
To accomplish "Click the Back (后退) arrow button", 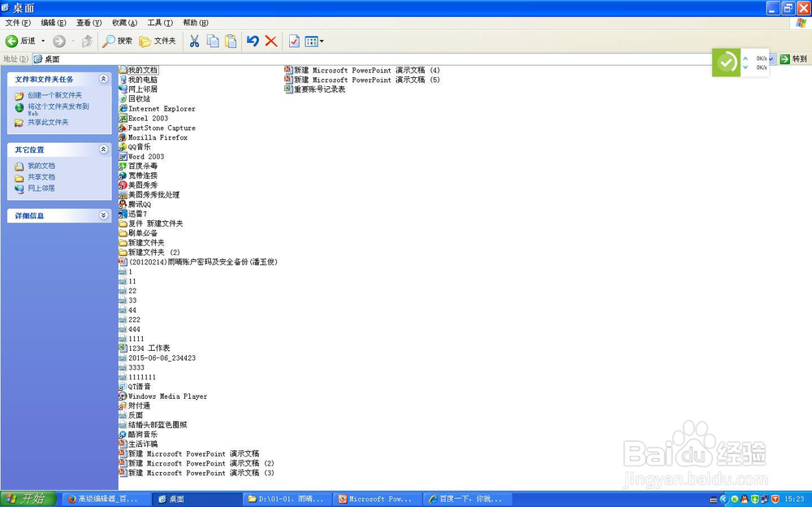I will (20, 41).
